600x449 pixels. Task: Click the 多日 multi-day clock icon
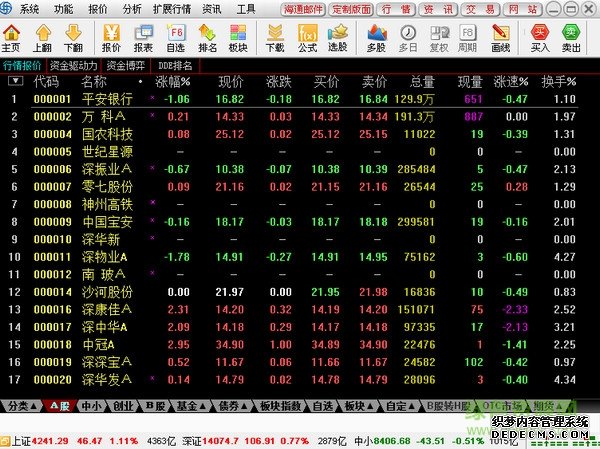(x=408, y=38)
